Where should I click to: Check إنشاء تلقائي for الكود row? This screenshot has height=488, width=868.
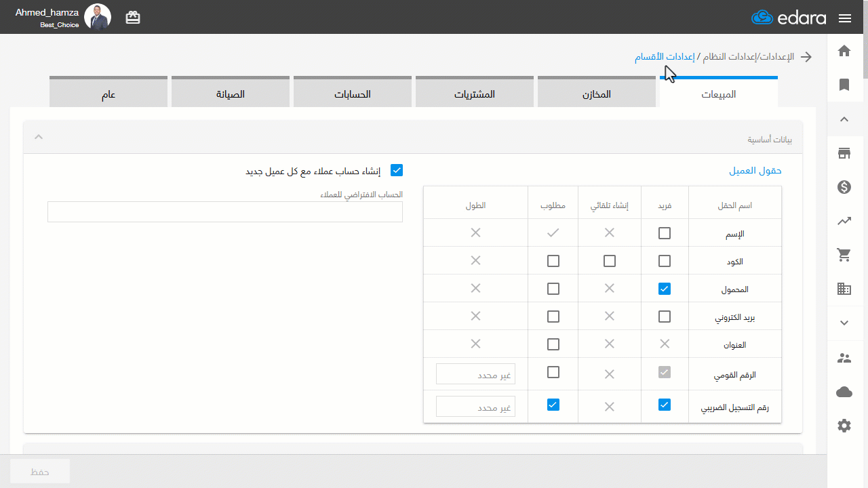pos(610,261)
